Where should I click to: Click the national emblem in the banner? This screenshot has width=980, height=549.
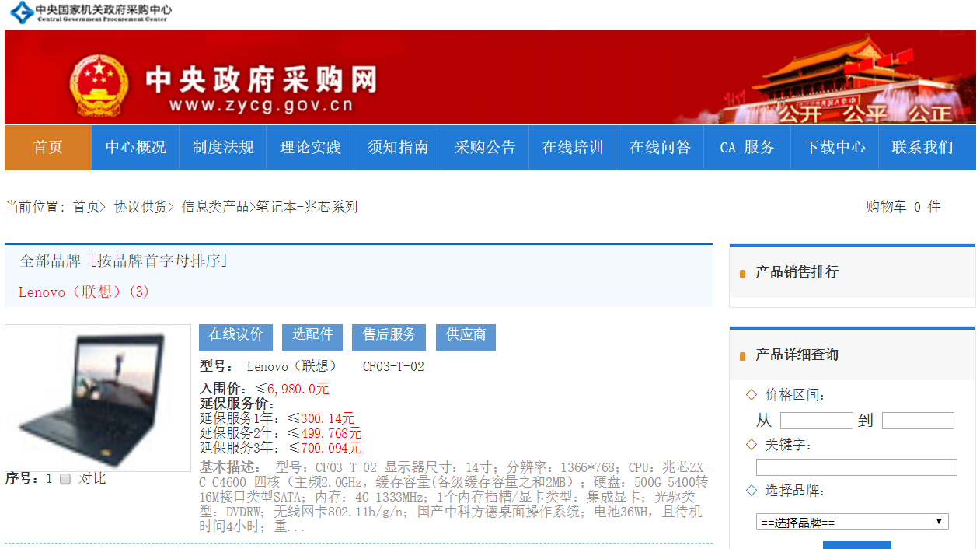pos(99,86)
